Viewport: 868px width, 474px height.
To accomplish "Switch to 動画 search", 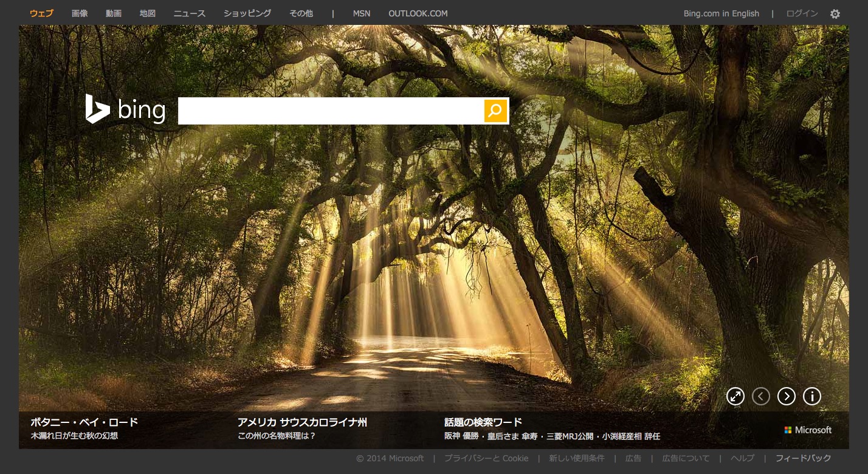I will (114, 13).
